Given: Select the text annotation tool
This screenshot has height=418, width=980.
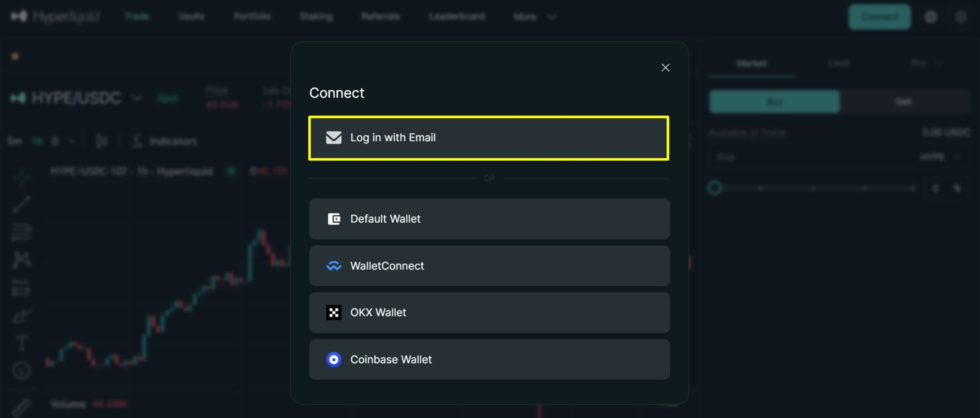Looking at the screenshot, I should click(x=22, y=343).
